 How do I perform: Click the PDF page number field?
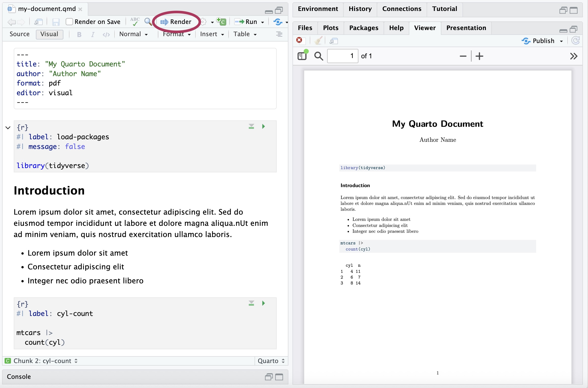(342, 56)
